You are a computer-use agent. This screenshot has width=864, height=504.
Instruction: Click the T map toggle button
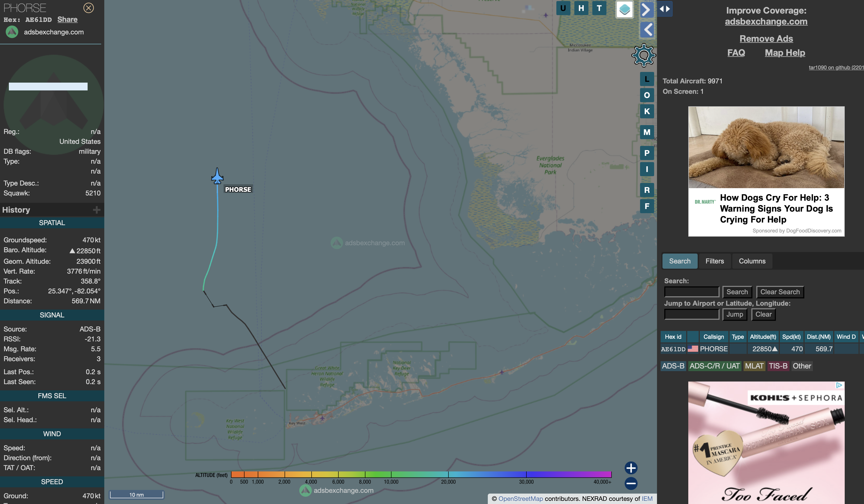(x=599, y=8)
